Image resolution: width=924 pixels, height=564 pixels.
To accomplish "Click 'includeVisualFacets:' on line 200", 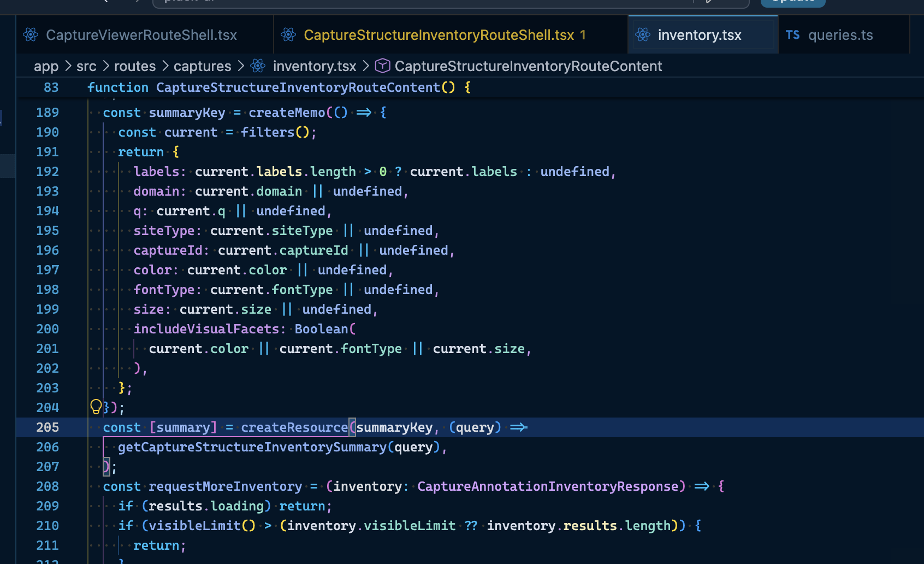I will (210, 329).
